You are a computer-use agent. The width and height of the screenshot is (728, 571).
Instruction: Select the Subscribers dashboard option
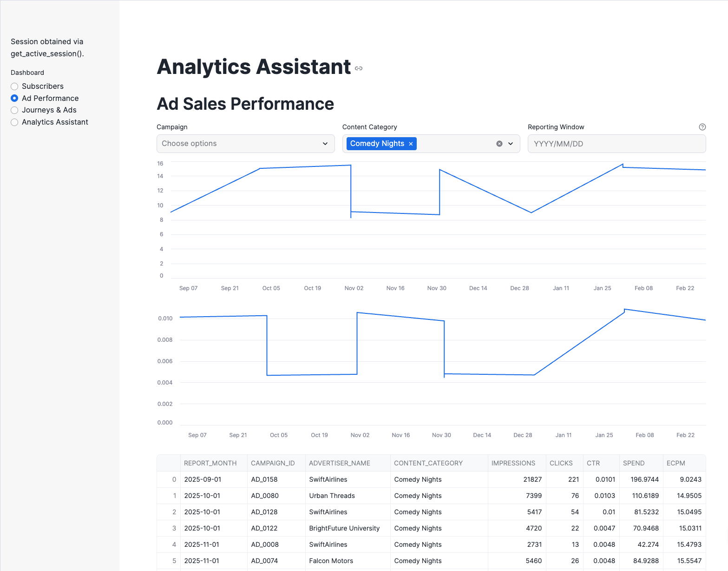tap(14, 86)
